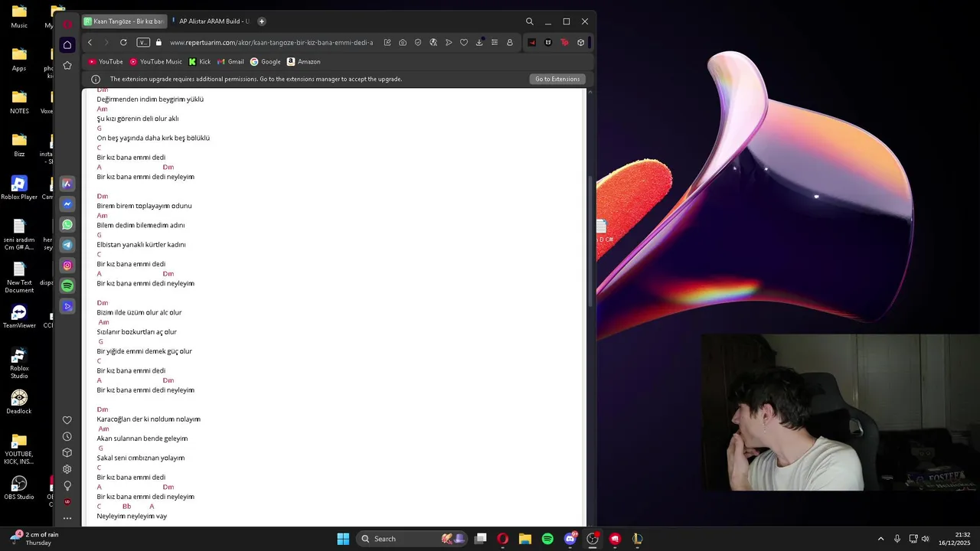Screen dimensions: 980x551
Task: Open League of Legends taskbar icon
Action: [637, 539]
